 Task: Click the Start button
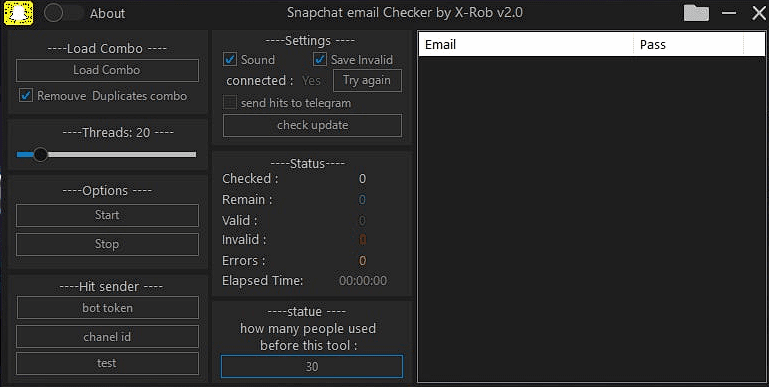click(107, 215)
